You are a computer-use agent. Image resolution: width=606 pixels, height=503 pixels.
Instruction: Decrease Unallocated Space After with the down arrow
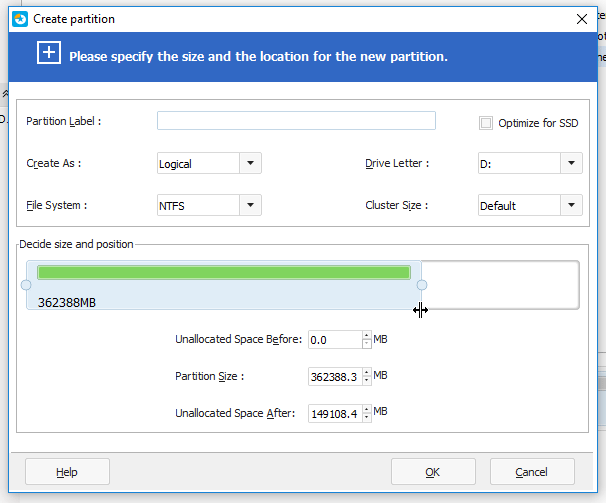pos(367,417)
